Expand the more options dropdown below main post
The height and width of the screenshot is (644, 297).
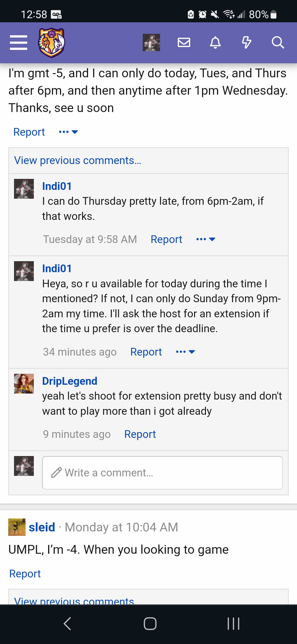[x=68, y=132]
